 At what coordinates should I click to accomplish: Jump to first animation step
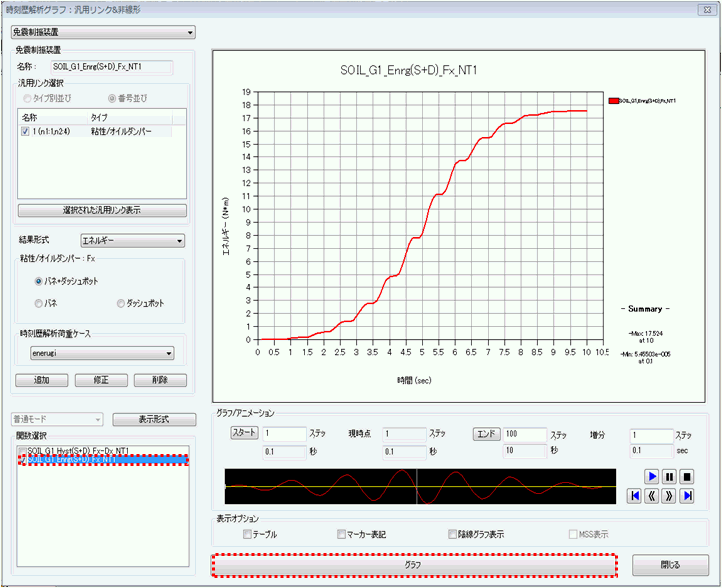tap(635, 495)
